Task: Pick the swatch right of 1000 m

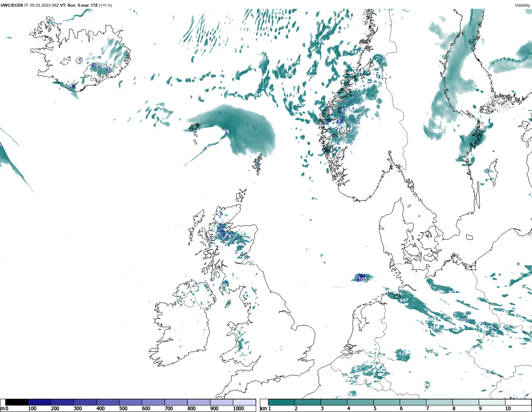Action: click(x=244, y=402)
